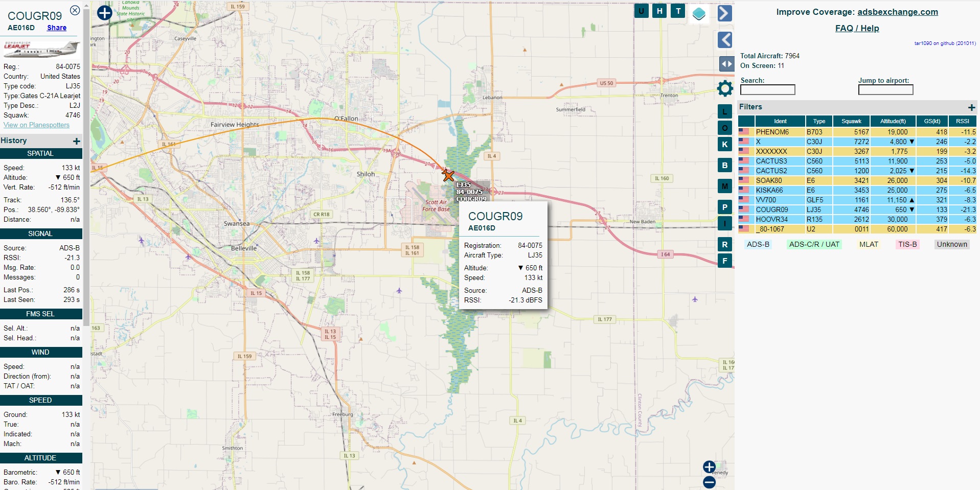Image resolution: width=980 pixels, height=490 pixels.
Task: Click the US flag in PHENOM6 row
Action: click(x=744, y=132)
